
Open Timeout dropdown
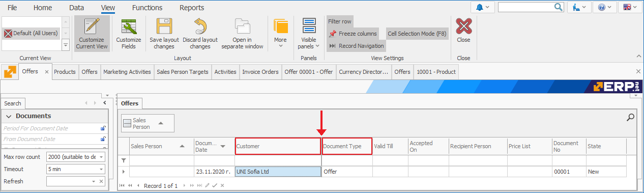pos(101,169)
